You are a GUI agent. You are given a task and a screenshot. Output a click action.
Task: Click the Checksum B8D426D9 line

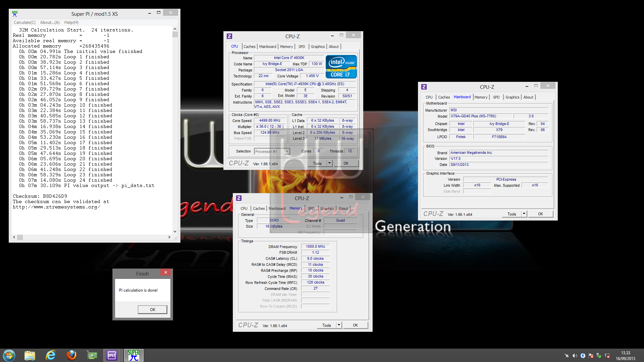(40, 196)
